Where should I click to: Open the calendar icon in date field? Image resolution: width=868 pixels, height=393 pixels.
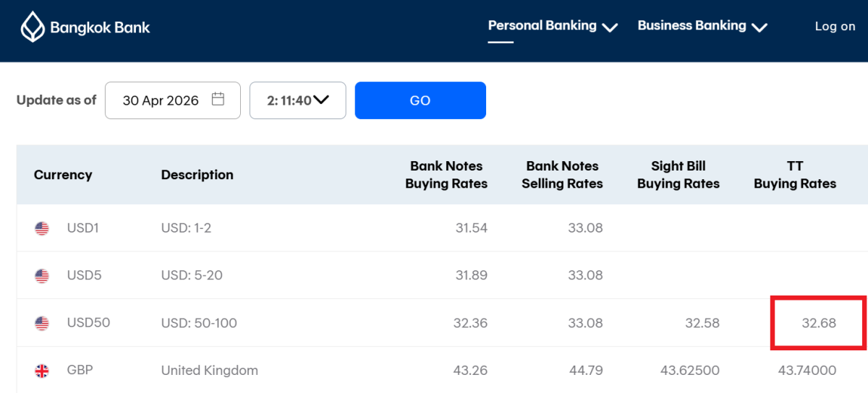pyautogui.click(x=218, y=100)
